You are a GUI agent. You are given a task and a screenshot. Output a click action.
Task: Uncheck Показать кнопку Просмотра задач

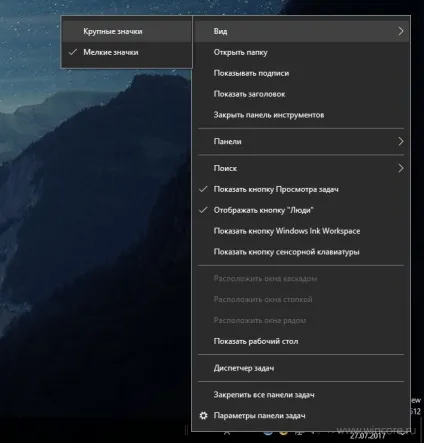click(301, 189)
